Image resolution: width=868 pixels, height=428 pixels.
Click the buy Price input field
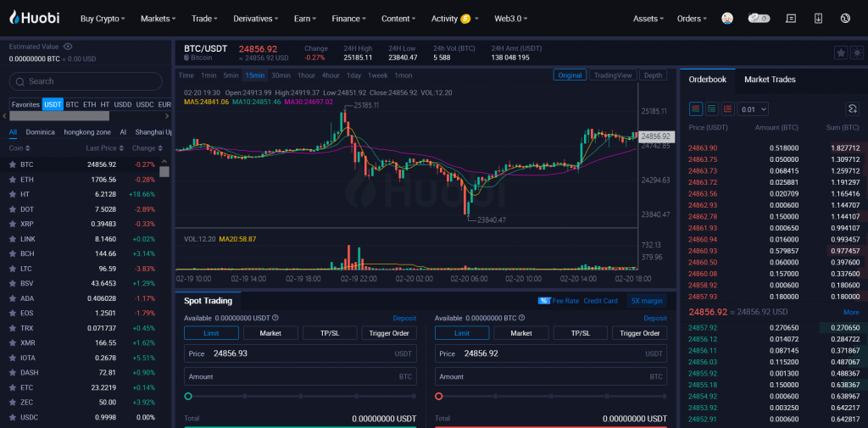click(x=300, y=353)
